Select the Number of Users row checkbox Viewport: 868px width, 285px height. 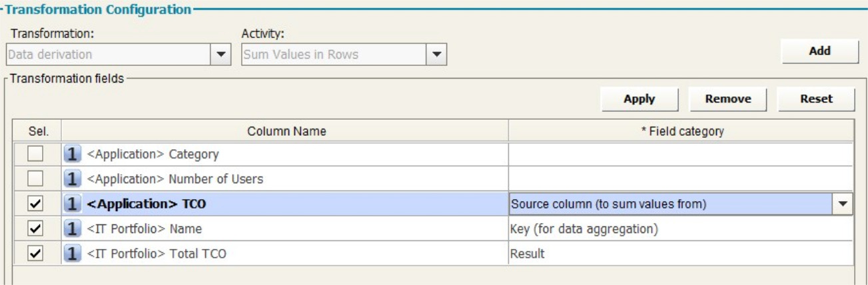pos(37,179)
